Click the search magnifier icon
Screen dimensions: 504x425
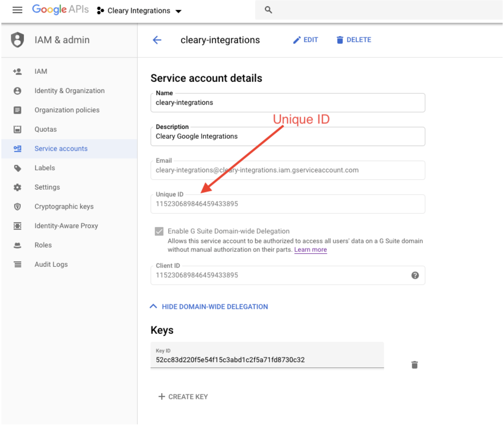click(x=268, y=10)
